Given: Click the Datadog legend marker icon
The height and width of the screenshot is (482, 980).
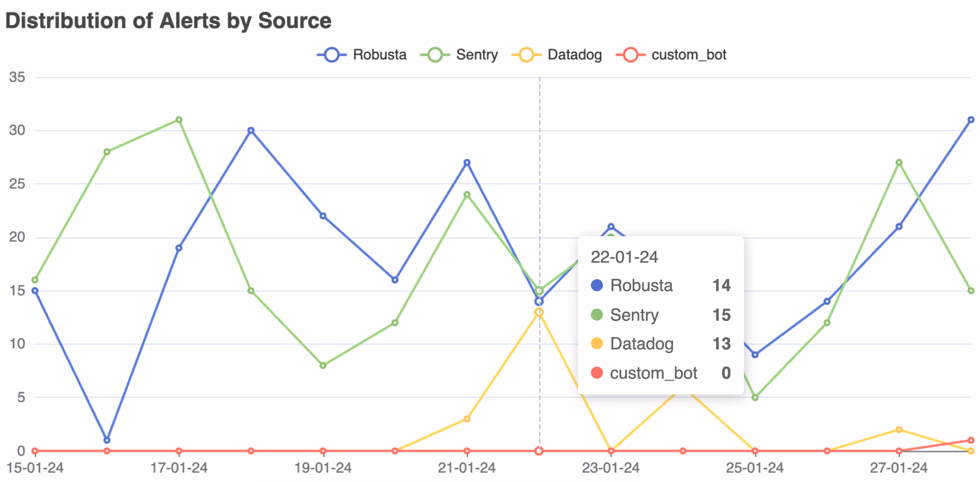Looking at the screenshot, I should point(526,55).
